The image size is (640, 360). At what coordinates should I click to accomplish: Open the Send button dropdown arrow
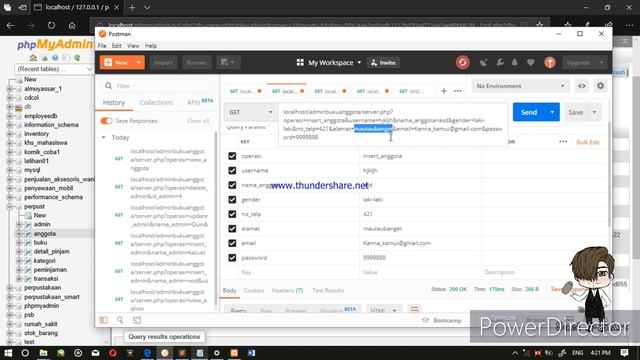[552, 112]
